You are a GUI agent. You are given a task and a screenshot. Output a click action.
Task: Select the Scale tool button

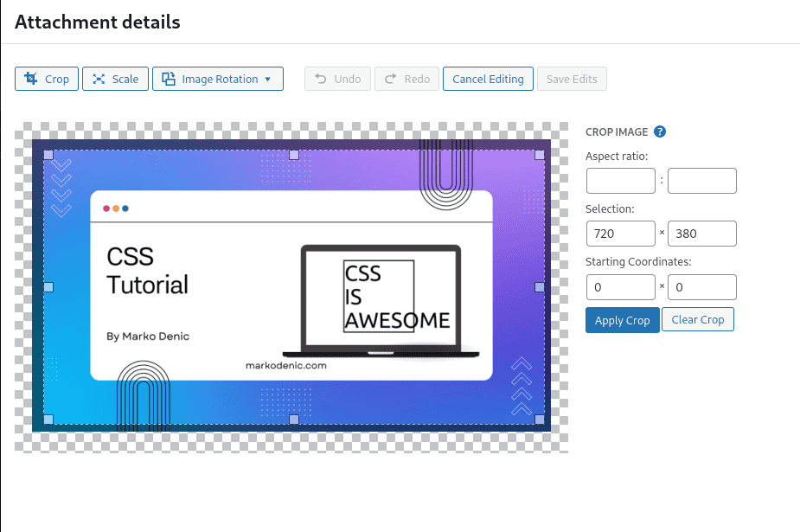tap(116, 79)
